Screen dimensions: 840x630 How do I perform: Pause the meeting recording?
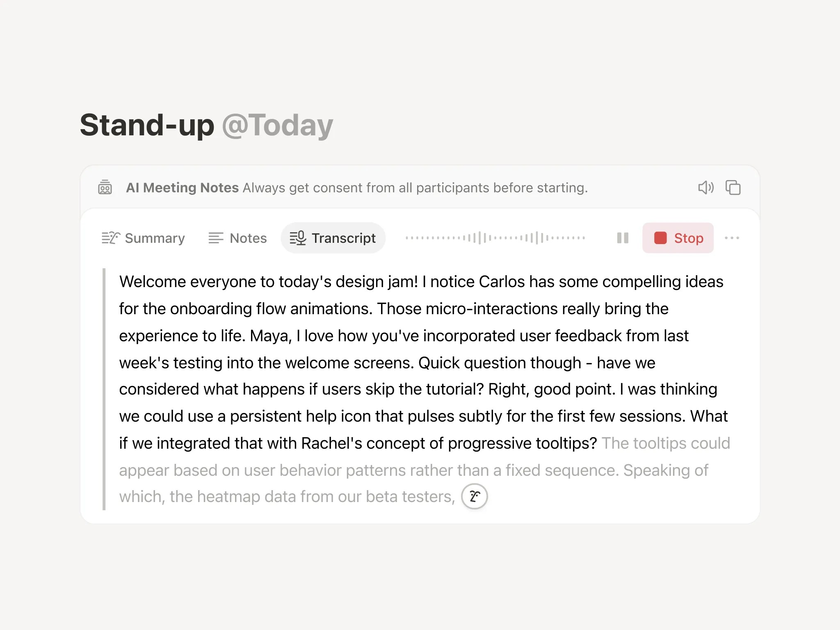pos(623,238)
